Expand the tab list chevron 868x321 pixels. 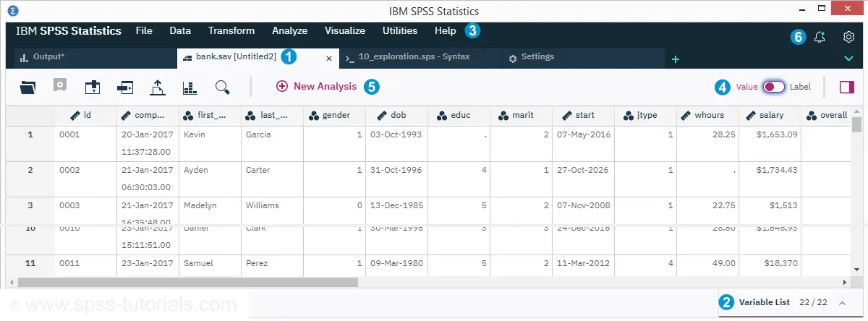(x=849, y=58)
